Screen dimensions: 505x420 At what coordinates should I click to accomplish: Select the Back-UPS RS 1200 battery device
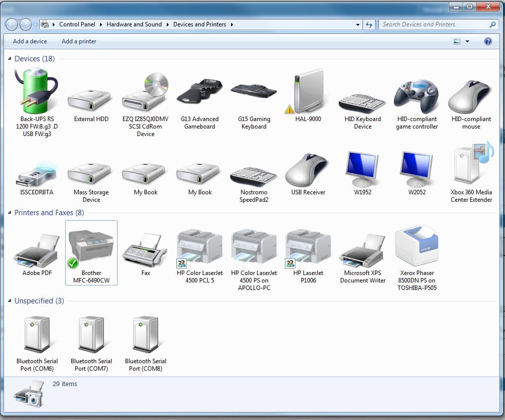click(37, 102)
